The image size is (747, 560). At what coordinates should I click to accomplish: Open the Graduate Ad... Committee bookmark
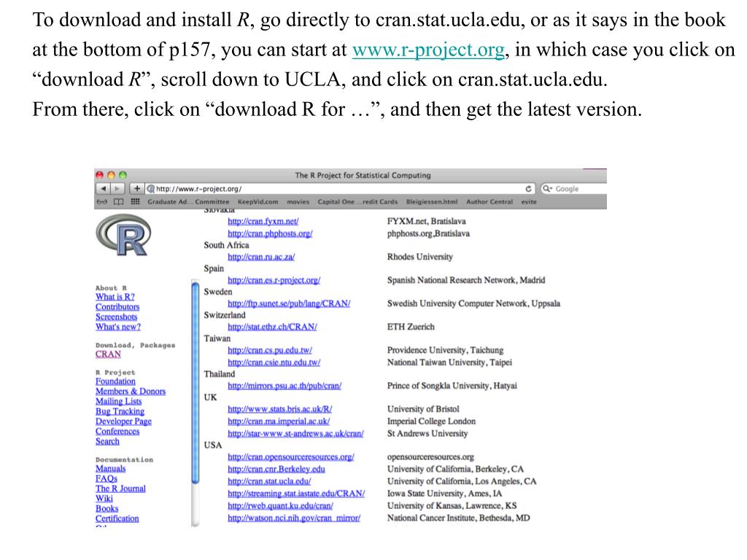coord(188,202)
